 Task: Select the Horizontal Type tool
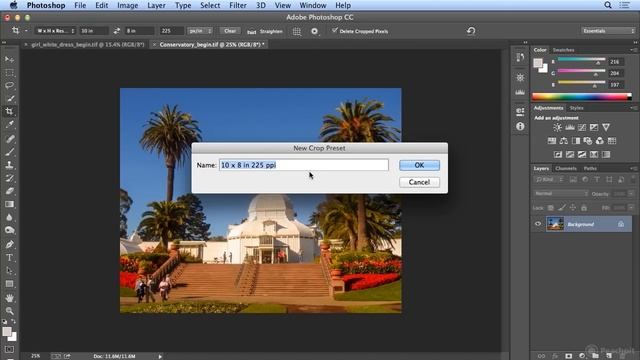point(9,258)
